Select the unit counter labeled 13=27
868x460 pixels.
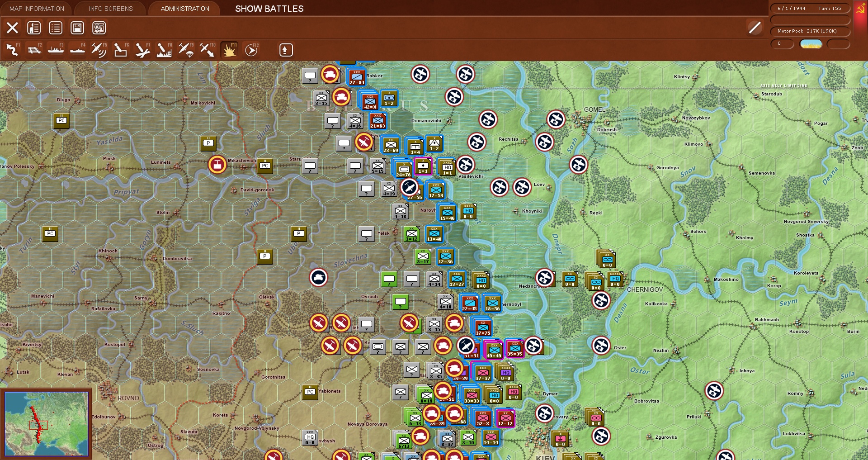tap(457, 279)
